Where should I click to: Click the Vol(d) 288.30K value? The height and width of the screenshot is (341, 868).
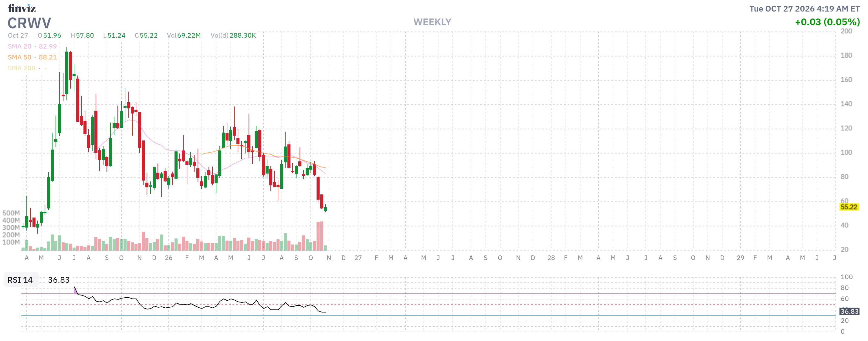tap(242, 35)
